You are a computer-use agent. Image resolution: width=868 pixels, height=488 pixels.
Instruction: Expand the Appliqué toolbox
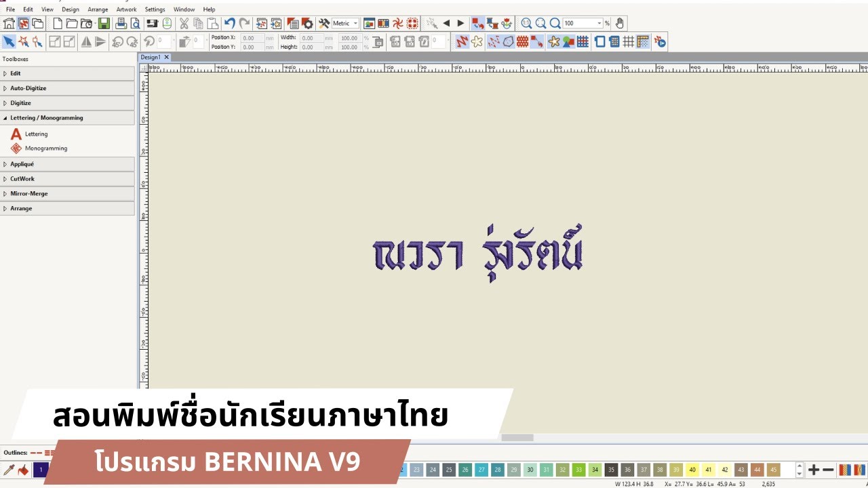[67, 164]
